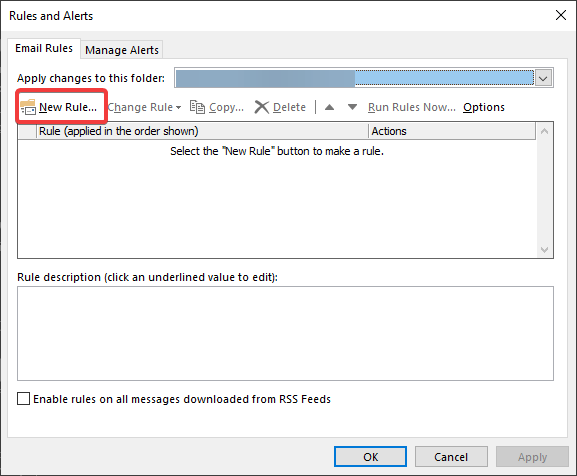The image size is (577, 476).
Task: Click the New Rule folder icon
Action: pyautogui.click(x=28, y=107)
